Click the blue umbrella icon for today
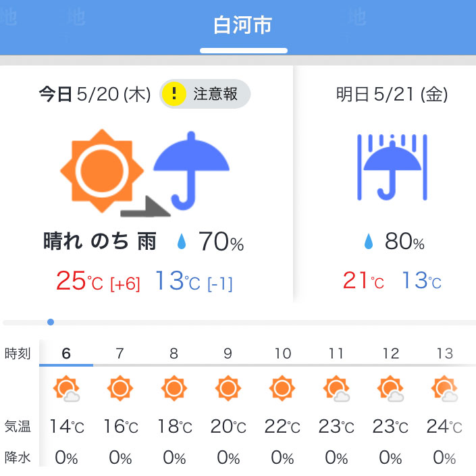The image size is (476, 476). point(191,171)
